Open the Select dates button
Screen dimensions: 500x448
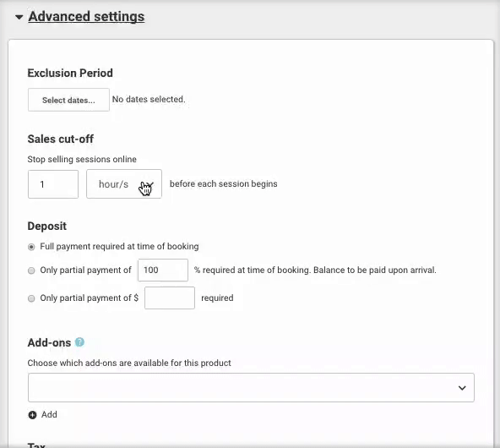pos(68,100)
